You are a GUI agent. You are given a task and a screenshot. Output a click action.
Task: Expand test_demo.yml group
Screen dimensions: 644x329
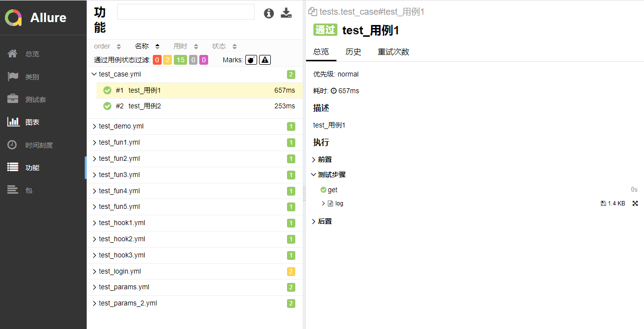point(195,127)
